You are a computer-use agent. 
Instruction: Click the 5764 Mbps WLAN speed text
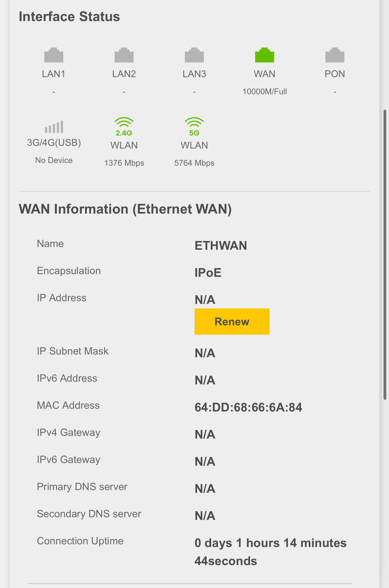(194, 163)
